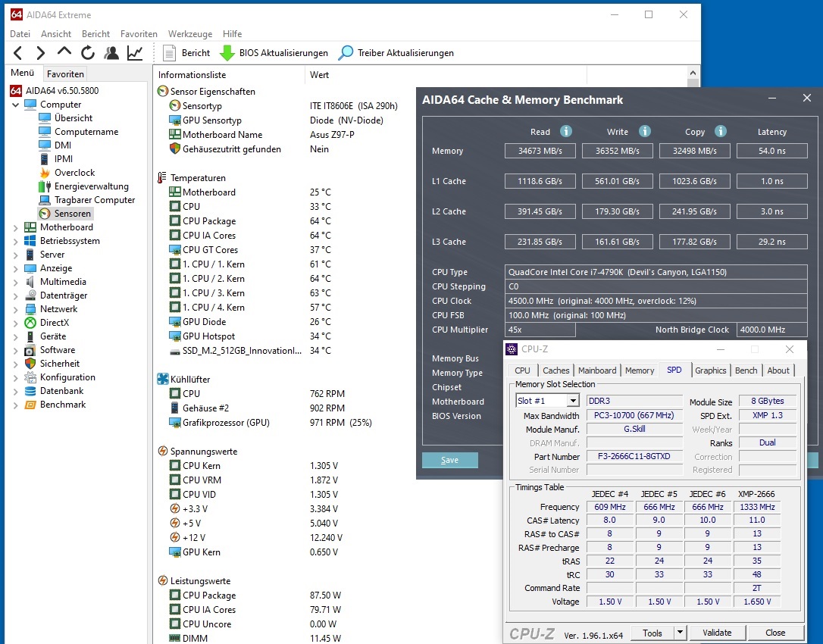This screenshot has width=823, height=644.
Task: Open the Bericht menu
Action: pos(95,33)
